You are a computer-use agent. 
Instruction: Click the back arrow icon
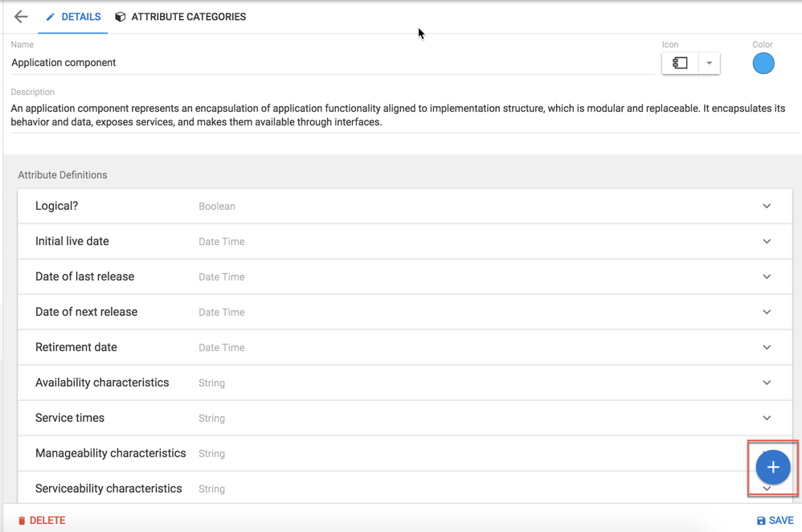[x=21, y=17]
